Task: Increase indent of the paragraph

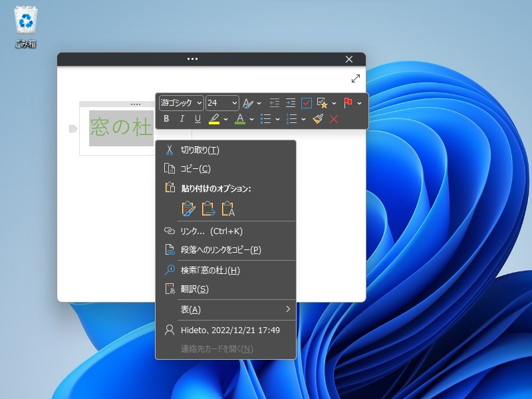Action: [290, 103]
